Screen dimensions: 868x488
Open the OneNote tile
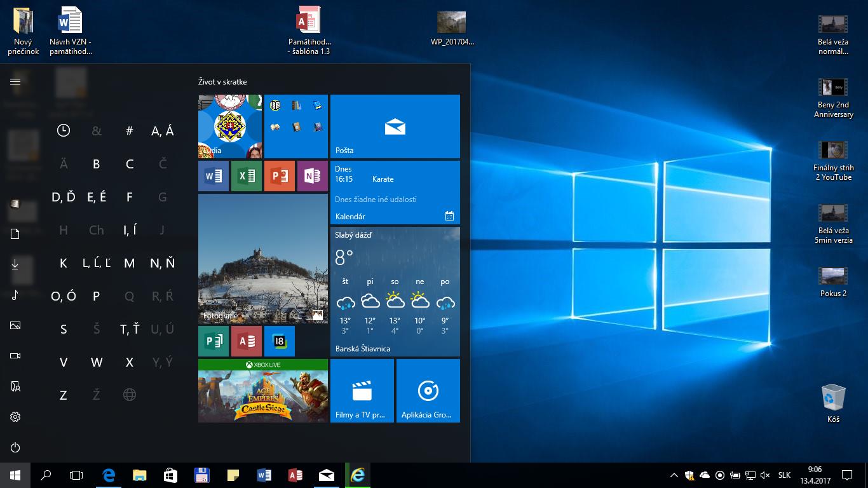313,176
